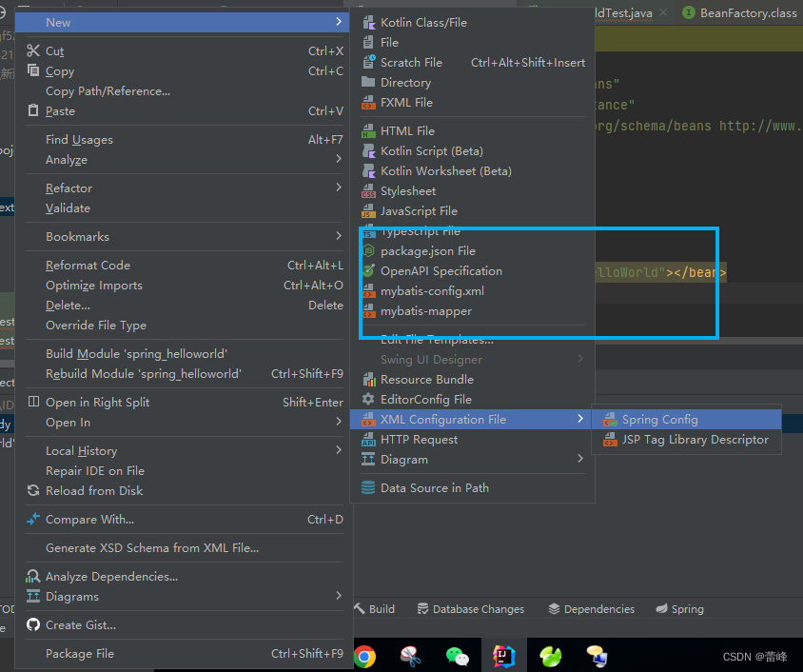803x672 pixels.
Task: Expand the Local History submenu
Action: [x=339, y=450]
